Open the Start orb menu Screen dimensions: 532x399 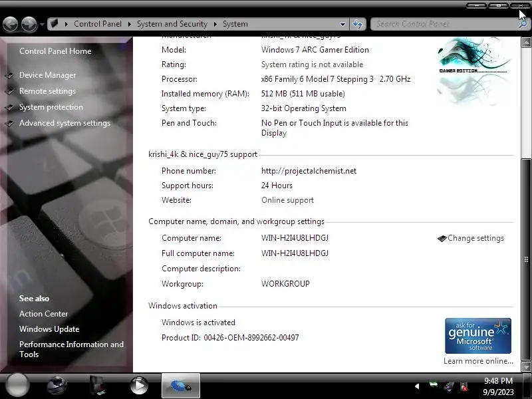click(x=18, y=386)
